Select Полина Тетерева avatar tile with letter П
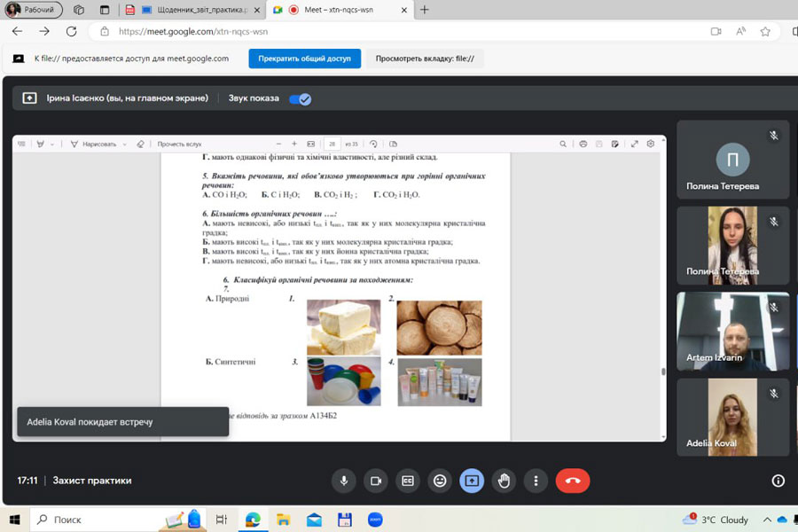 [733, 160]
